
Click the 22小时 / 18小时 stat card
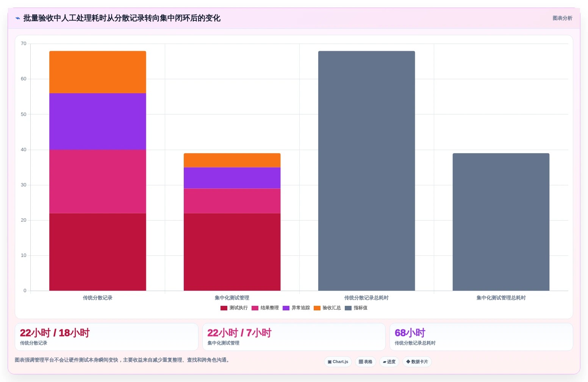(106, 337)
